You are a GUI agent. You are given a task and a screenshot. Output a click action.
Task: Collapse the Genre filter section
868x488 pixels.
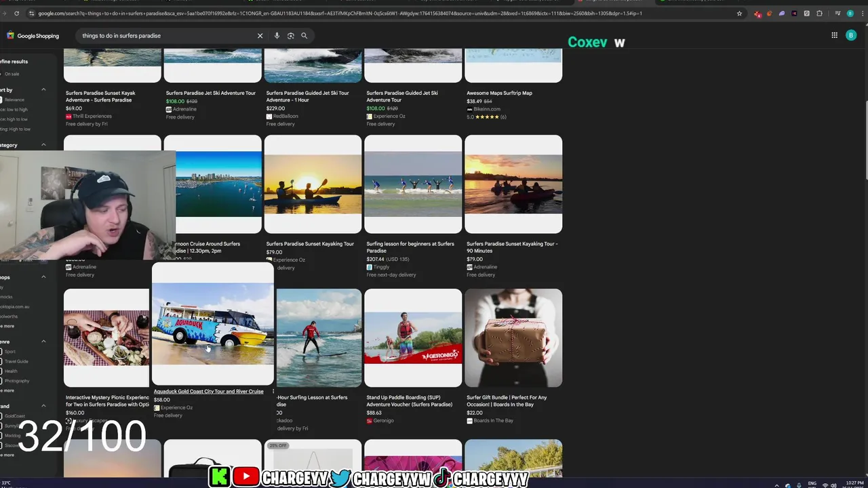pyautogui.click(x=43, y=342)
